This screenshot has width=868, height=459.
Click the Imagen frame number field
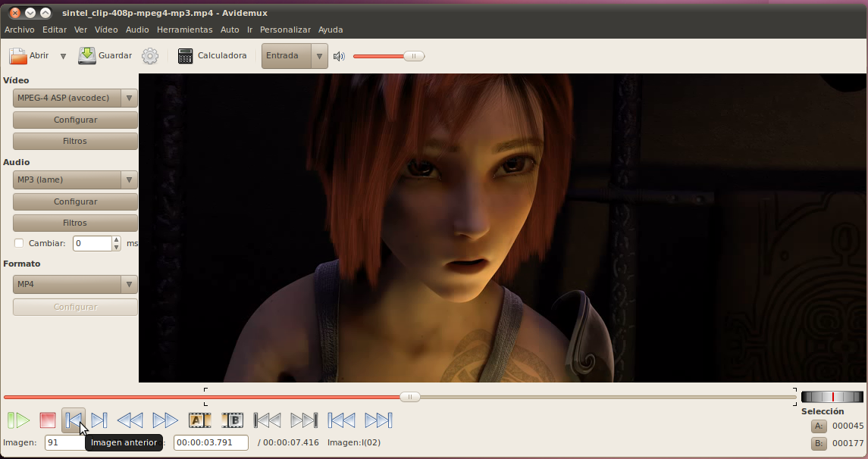pos(64,442)
